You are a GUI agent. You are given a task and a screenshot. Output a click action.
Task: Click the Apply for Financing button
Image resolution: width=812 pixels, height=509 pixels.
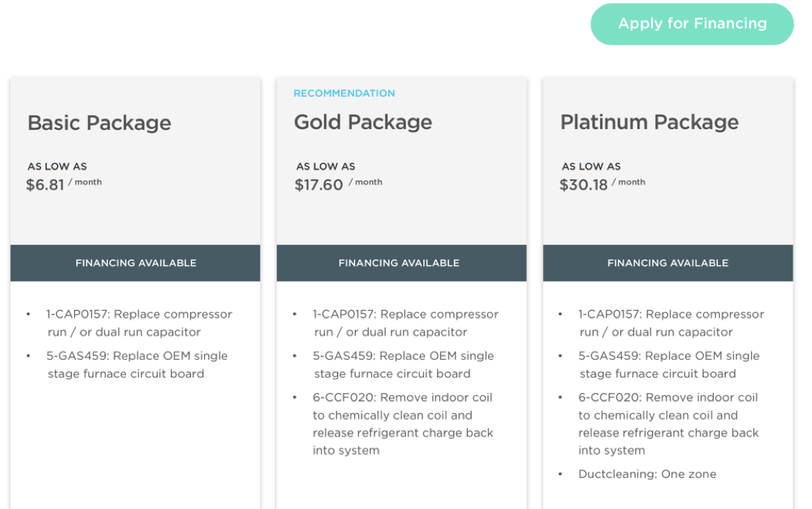pos(692,24)
